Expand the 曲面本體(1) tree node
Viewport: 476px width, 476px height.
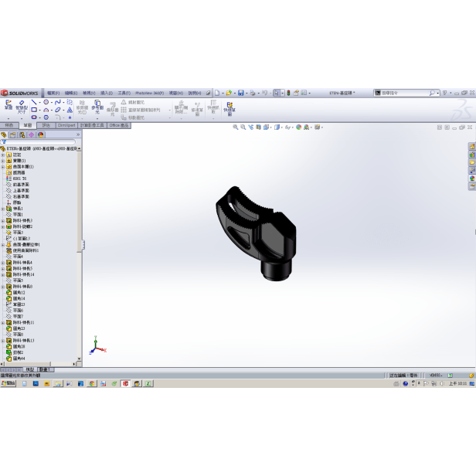pyautogui.click(x=3, y=166)
